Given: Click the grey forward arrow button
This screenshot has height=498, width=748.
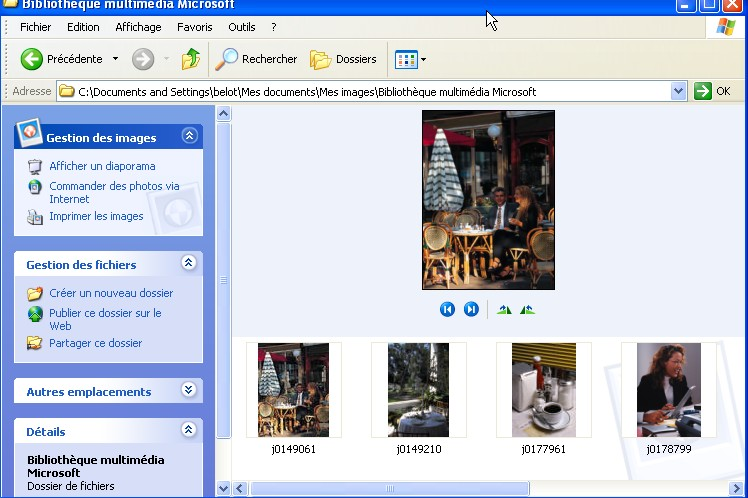Looking at the screenshot, I should tap(143, 59).
